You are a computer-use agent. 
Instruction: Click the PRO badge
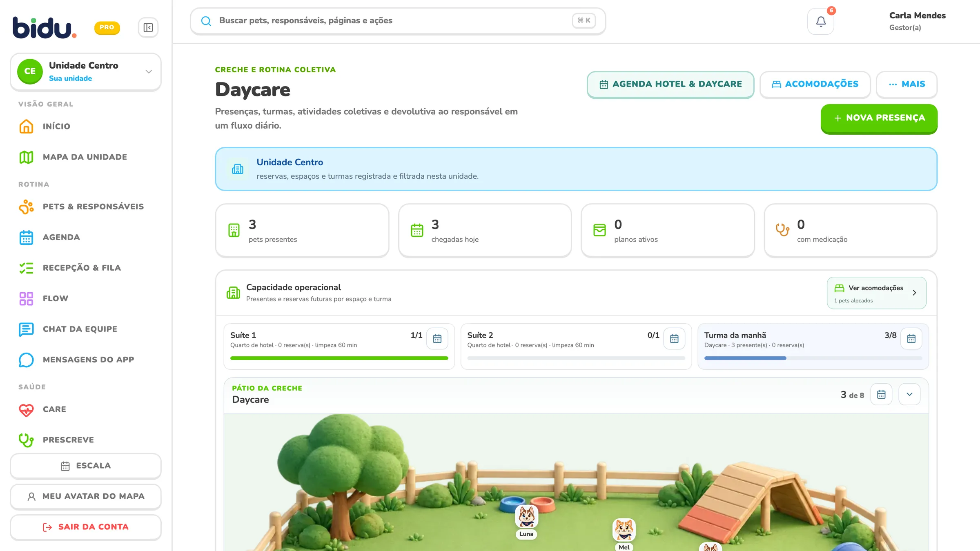[107, 27]
